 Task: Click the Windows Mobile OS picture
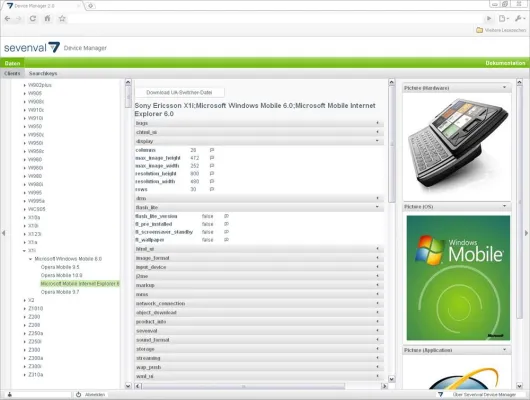tap(458, 278)
